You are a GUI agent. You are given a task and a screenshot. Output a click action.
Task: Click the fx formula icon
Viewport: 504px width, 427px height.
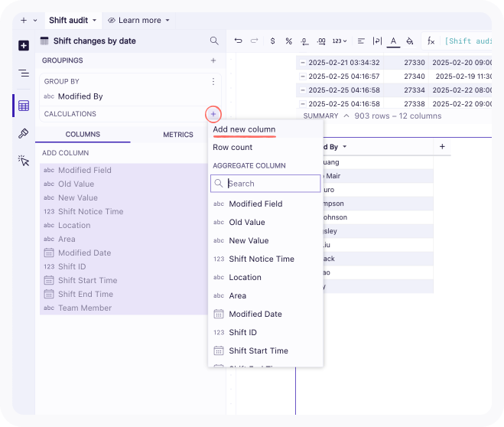pyautogui.click(x=431, y=41)
